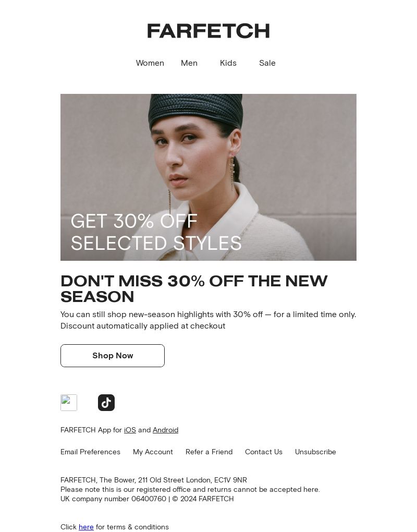Click 'Get 30% Off Selected Styles' banner text
The width and height of the screenshot is (417, 532).
pos(156,232)
